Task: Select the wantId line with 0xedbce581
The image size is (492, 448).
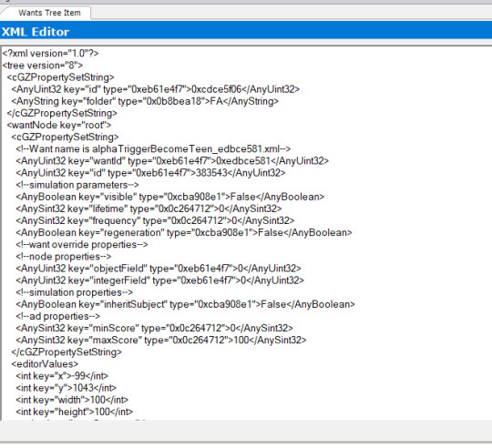Action: [172, 161]
